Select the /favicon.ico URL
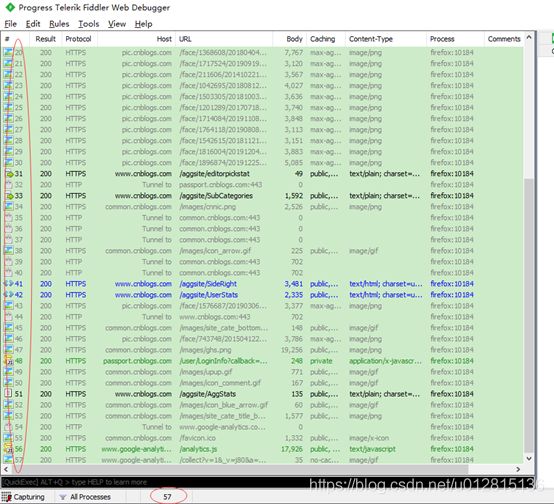The width and height of the screenshot is (554, 504). pyautogui.click(x=197, y=438)
